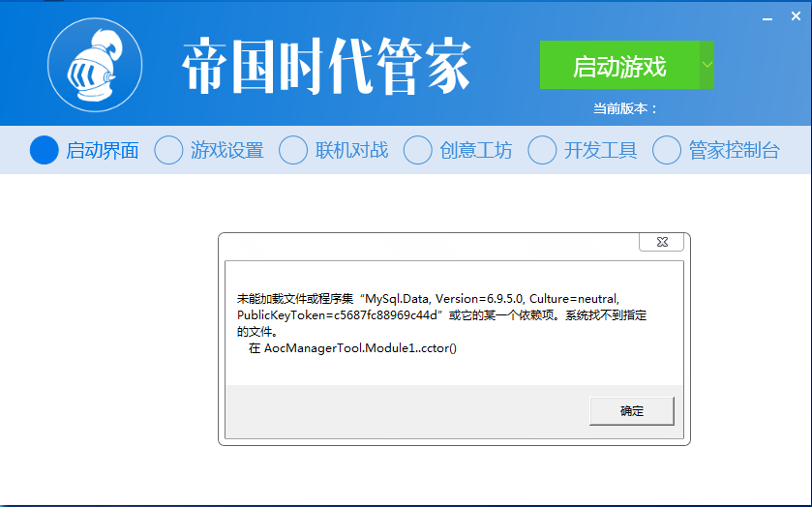Viewport: 812px width, 507px height.
Task: Toggle the 创意工坊 circle indicator
Action: [x=417, y=150]
